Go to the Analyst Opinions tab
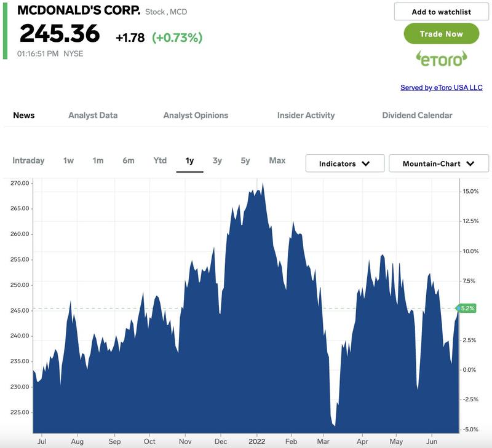 pyautogui.click(x=196, y=115)
